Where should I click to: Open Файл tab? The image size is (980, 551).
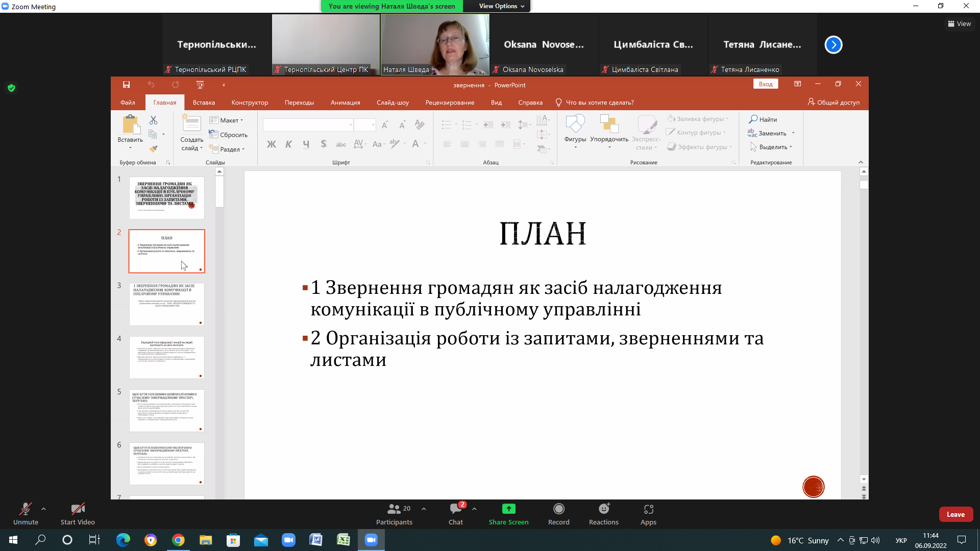pos(128,103)
